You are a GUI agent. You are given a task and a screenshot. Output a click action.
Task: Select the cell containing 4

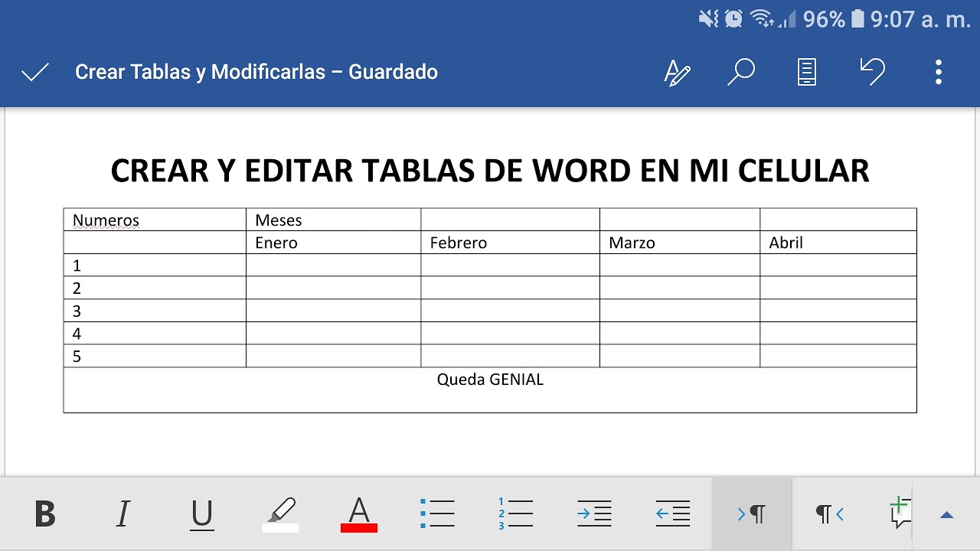(x=155, y=334)
